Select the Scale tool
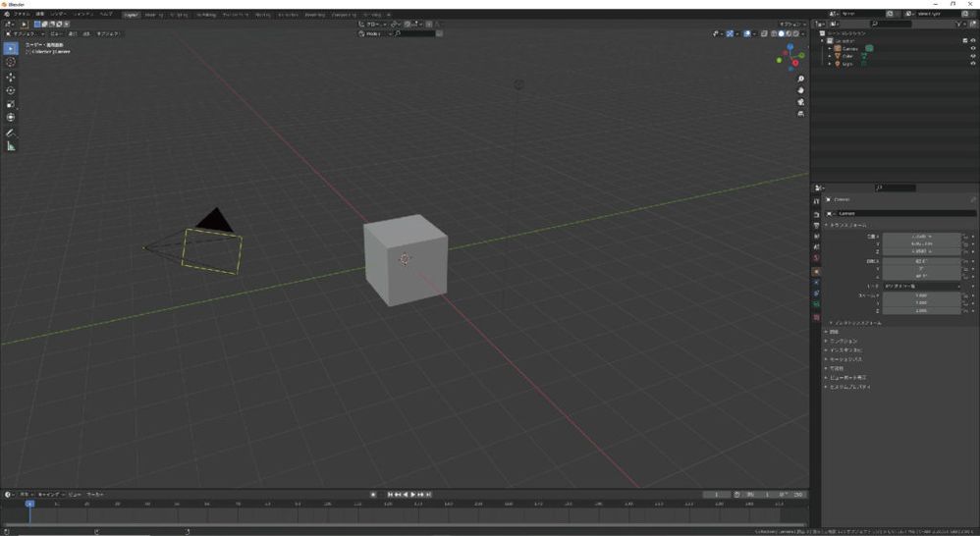 click(x=11, y=104)
